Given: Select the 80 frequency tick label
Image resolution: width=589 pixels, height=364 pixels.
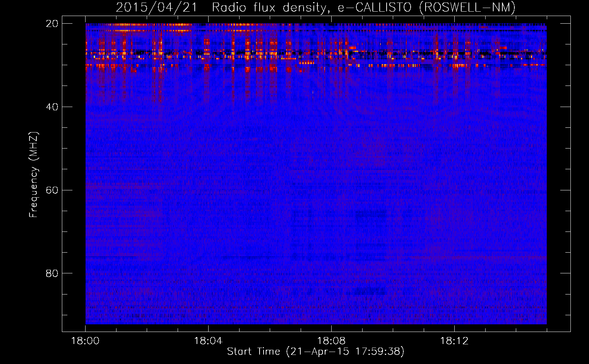Looking at the screenshot, I should tap(52, 273).
